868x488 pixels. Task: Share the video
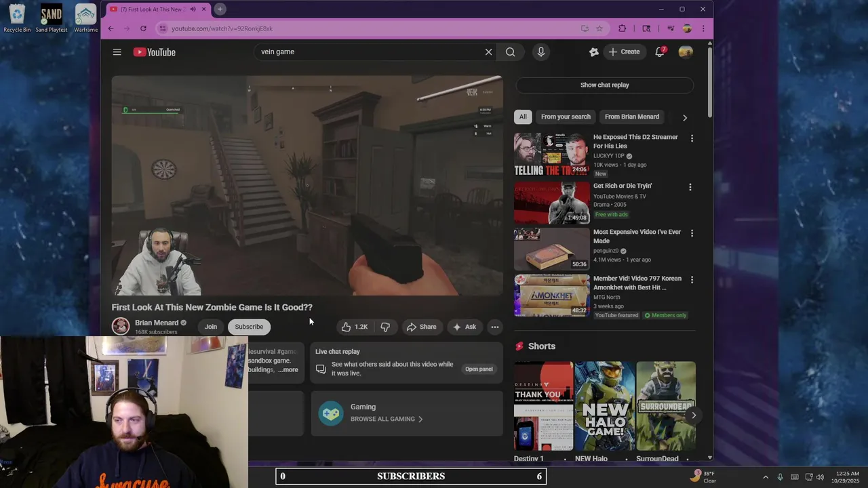pyautogui.click(x=421, y=327)
